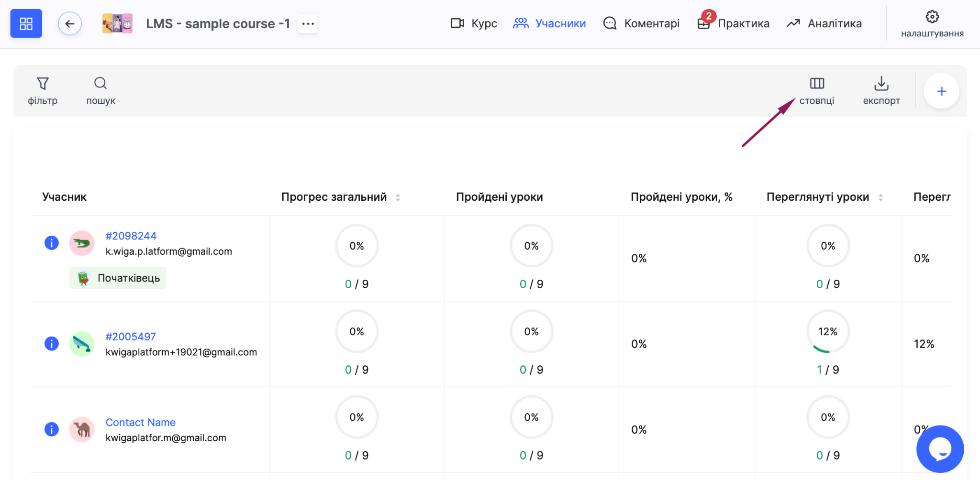Sort by Прогрес загальний column arrows
Image resolution: width=980 pixels, height=480 pixels.
click(398, 197)
